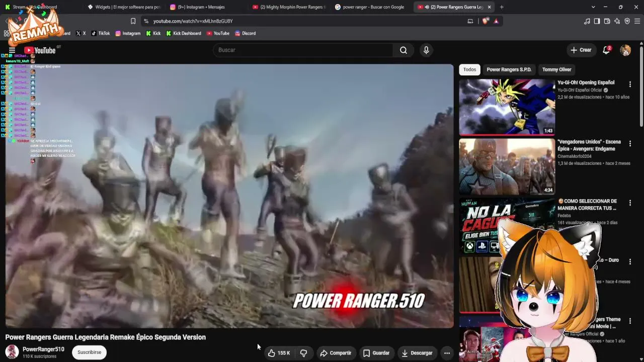The height and width of the screenshot is (362, 644).
Task: Open PowerRanger510 channel avatar
Action: click(12, 352)
